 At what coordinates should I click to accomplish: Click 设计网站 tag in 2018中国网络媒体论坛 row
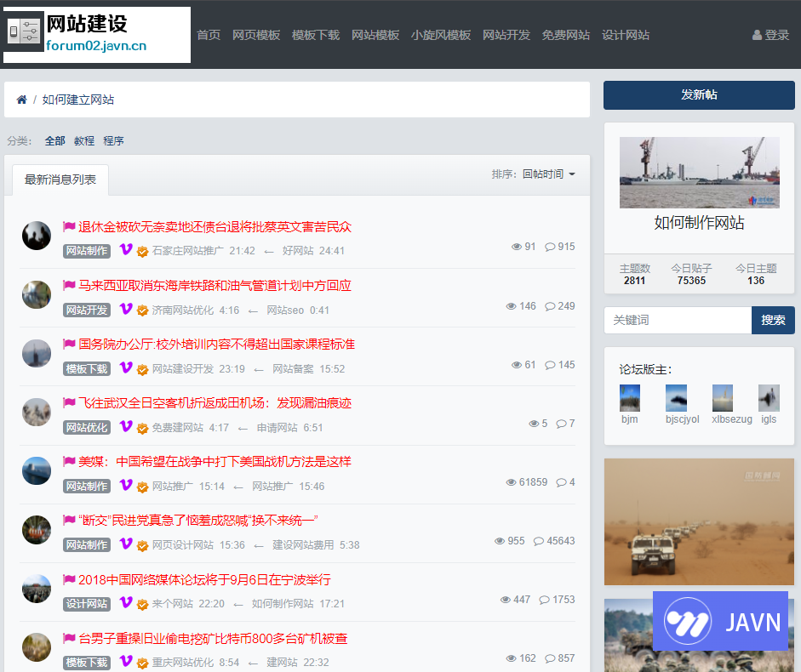pyautogui.click(x=87, y=604)
